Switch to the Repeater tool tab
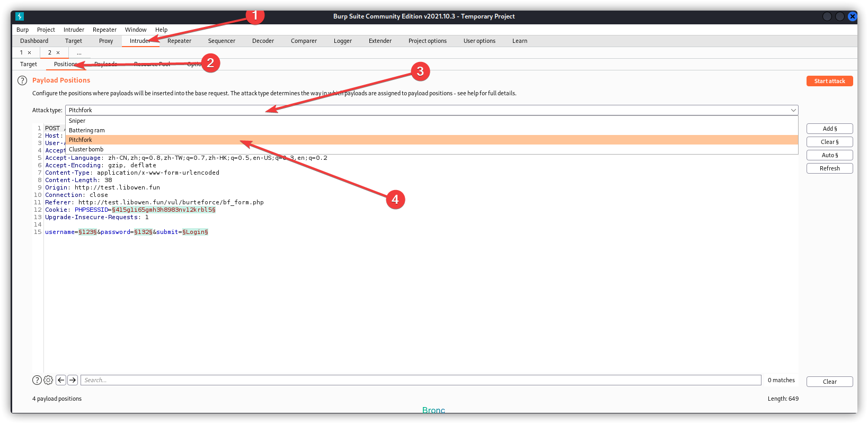Screen dimensions: 868x424 [x=180, y=41]
